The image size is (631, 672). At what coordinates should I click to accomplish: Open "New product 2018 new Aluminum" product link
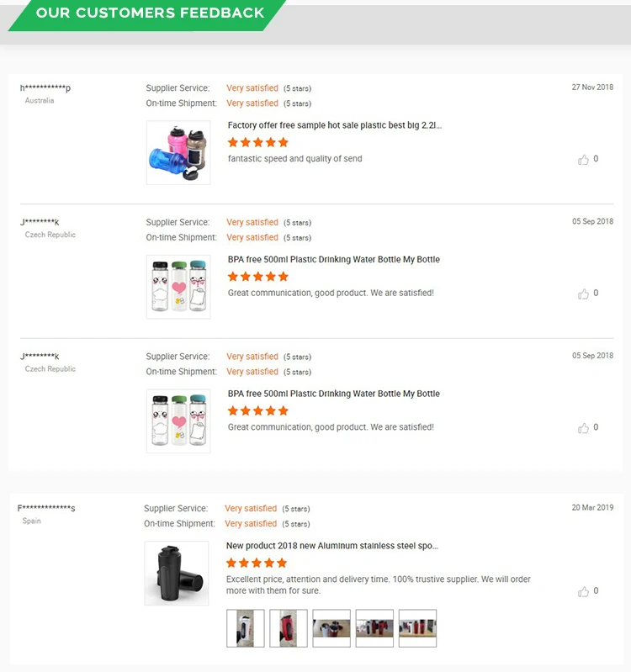[332, 546]
